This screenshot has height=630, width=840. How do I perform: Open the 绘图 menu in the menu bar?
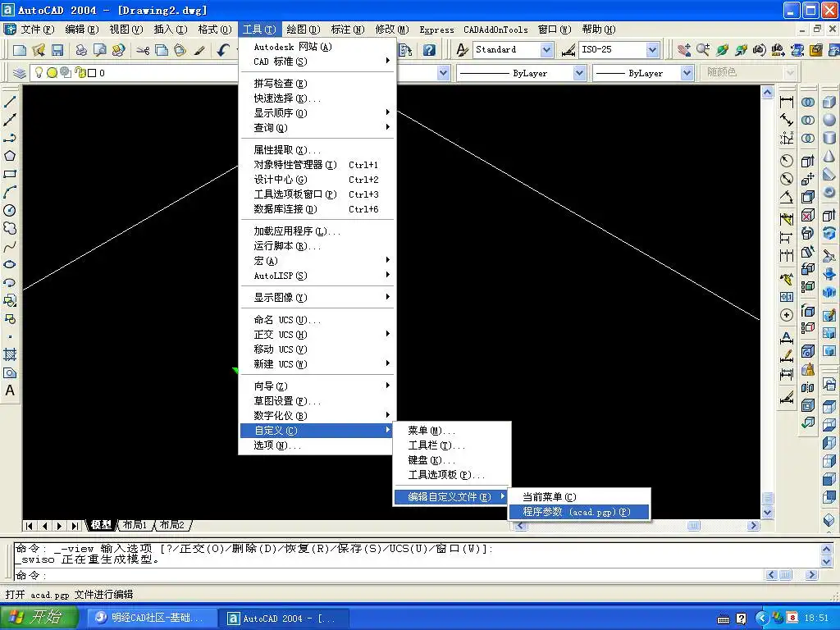(303, 30)
